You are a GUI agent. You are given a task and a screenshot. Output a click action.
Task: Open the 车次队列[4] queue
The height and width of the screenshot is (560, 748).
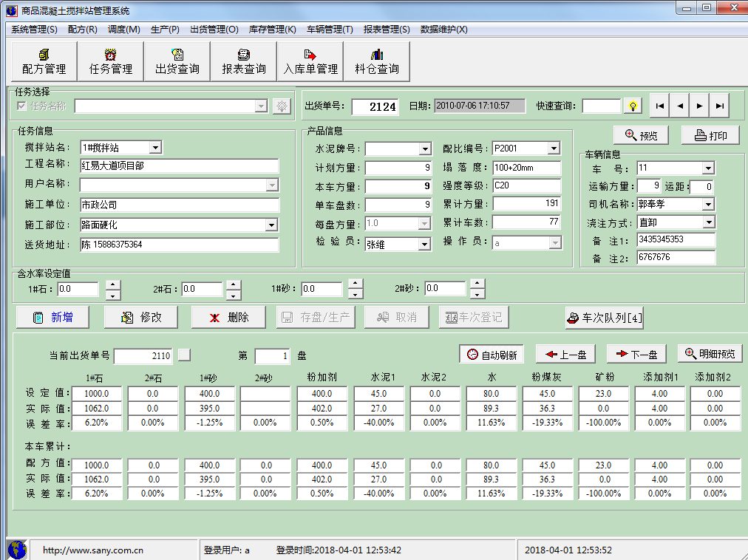(605, 318)
